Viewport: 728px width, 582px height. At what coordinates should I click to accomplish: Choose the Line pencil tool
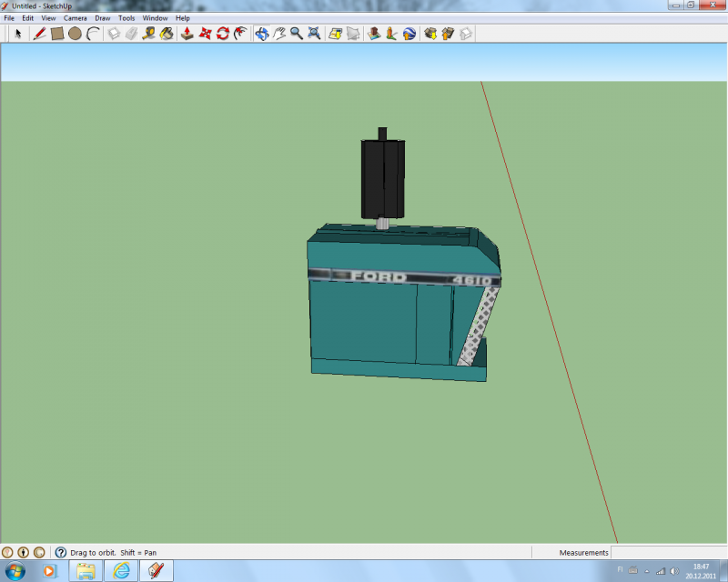coord(39,34)
